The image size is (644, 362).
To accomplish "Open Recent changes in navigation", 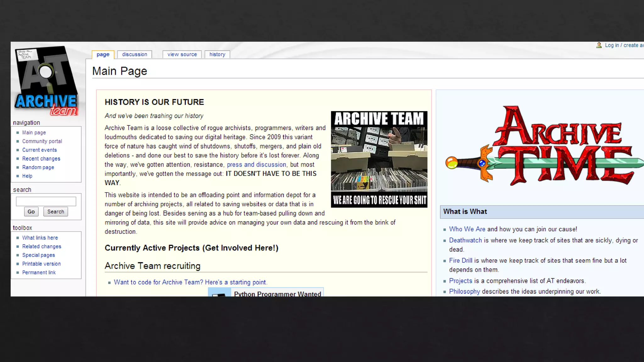I will pos(41,159).
